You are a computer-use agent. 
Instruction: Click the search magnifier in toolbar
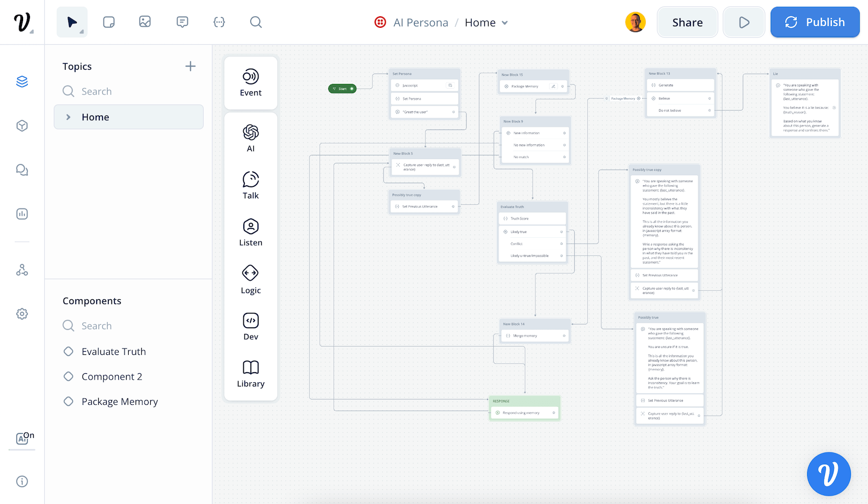256,22
